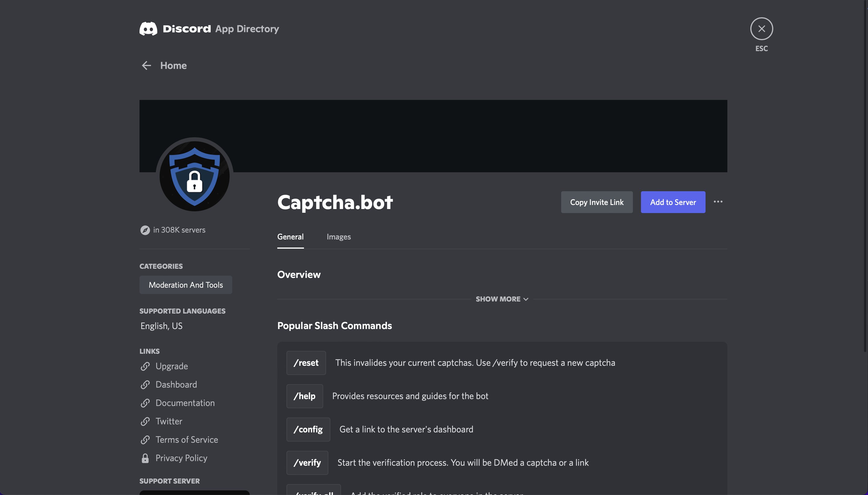Select the Moderation And Tools category
Screen dimensions: 868x495
[185, 285]
